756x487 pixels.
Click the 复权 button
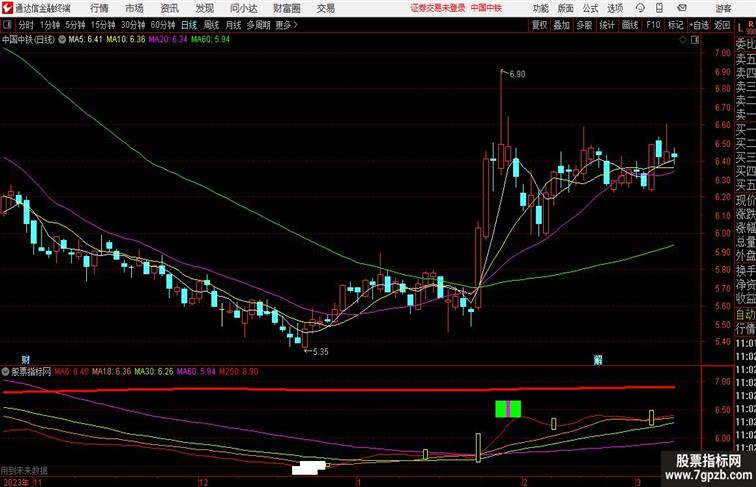tap(540, 25)
